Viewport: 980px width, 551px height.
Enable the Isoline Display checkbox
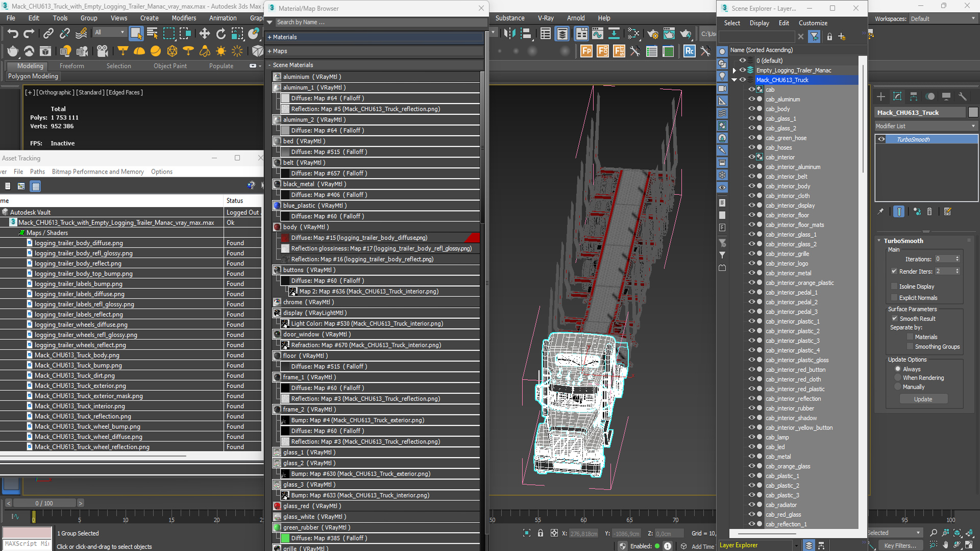click(894, 286)
